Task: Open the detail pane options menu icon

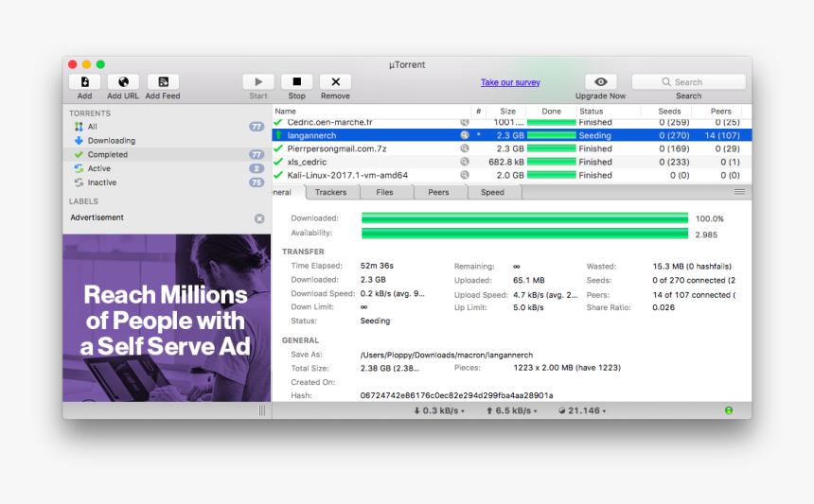Action: pyautogui.click(x=740, y=192)
